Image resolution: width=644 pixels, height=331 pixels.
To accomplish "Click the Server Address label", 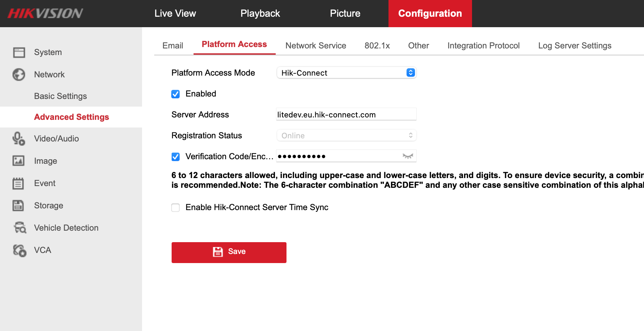I will (200, 115).
